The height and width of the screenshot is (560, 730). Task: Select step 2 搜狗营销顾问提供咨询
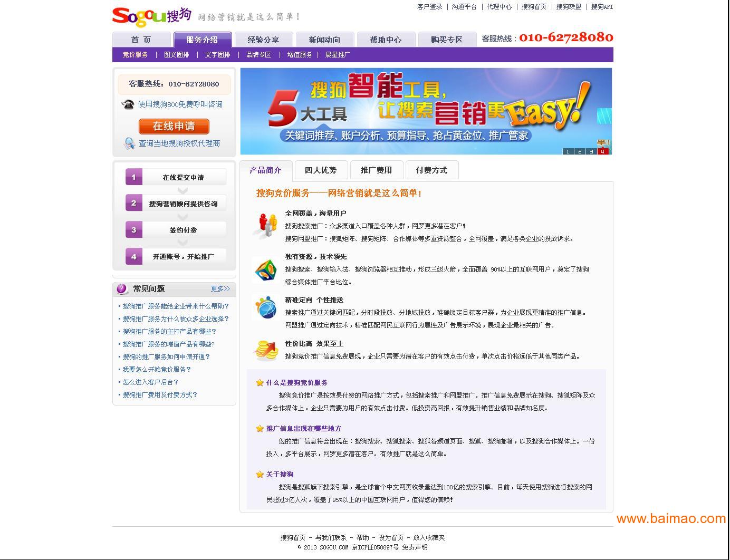click(x=176, y=204)
